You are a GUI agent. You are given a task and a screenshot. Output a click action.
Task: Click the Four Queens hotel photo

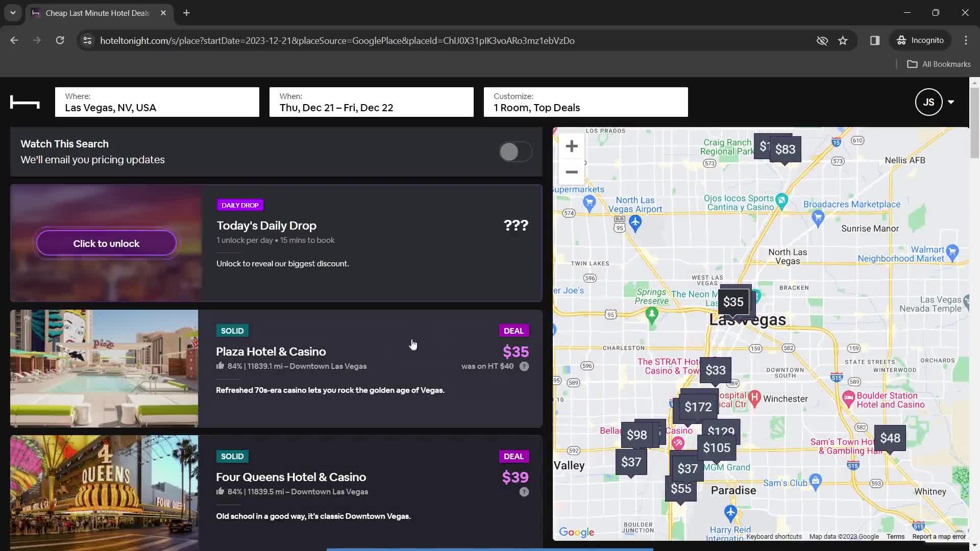(x=104, y=492)
